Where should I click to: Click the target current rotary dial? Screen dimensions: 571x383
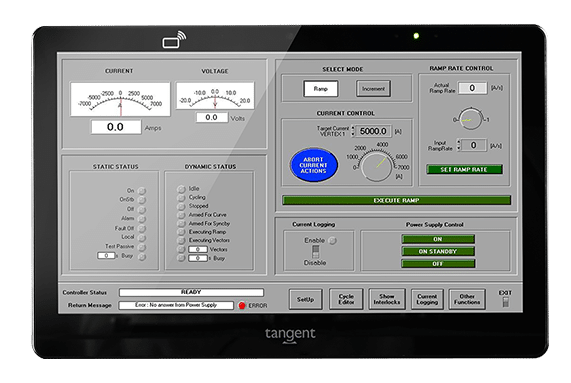click(377, 166)
